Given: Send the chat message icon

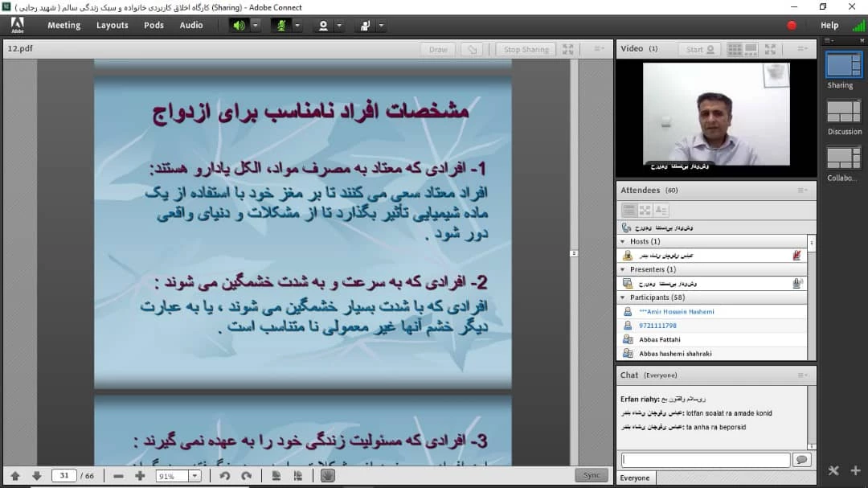Looking at the screenshot, I should point(801,460).
